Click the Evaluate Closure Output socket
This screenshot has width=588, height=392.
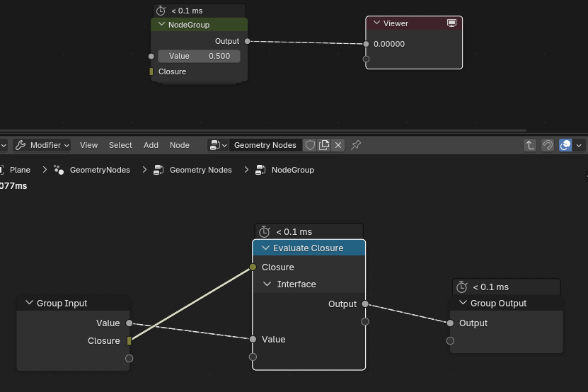365,304
